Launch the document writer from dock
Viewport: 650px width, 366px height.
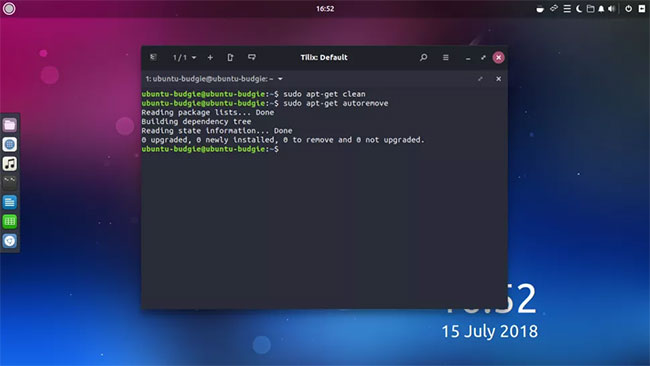click(x=10, y=202)
